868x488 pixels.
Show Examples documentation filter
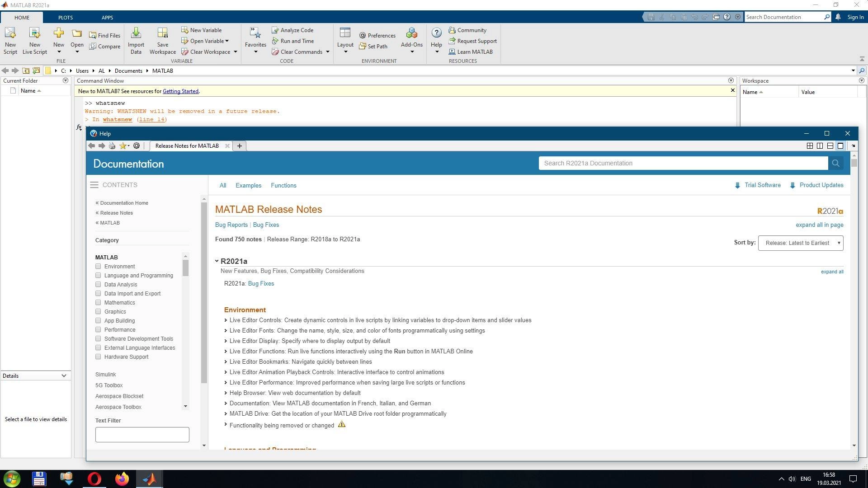[x=248, y=185]
